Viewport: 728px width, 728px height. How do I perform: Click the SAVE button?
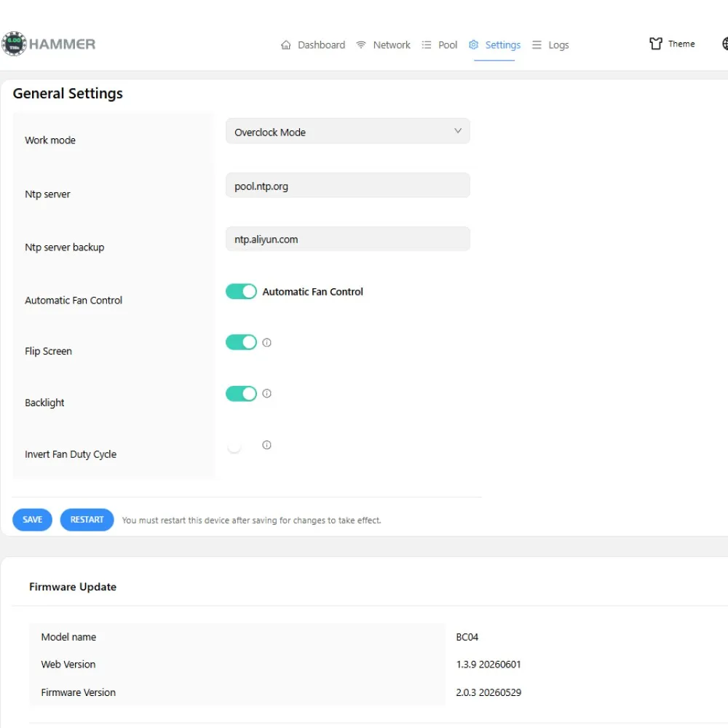(33, 520)
